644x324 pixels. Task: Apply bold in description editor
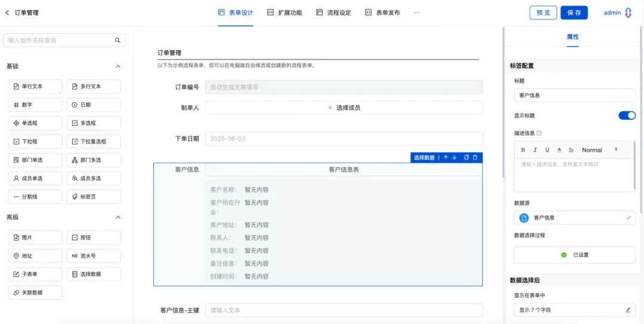point(523,150)
